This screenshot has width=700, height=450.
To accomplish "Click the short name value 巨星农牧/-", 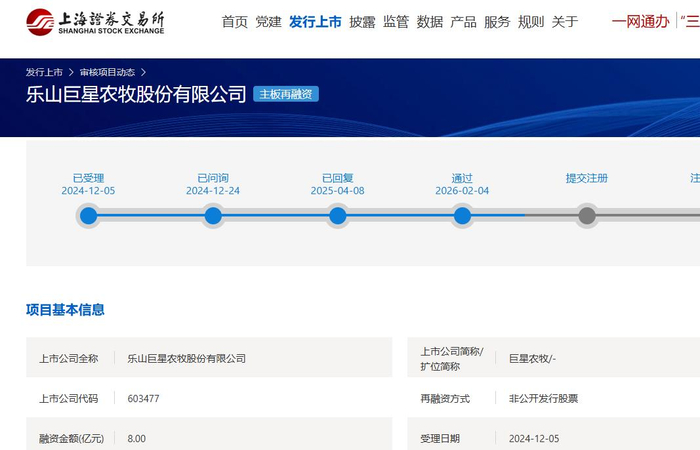I will pos(533,358).
